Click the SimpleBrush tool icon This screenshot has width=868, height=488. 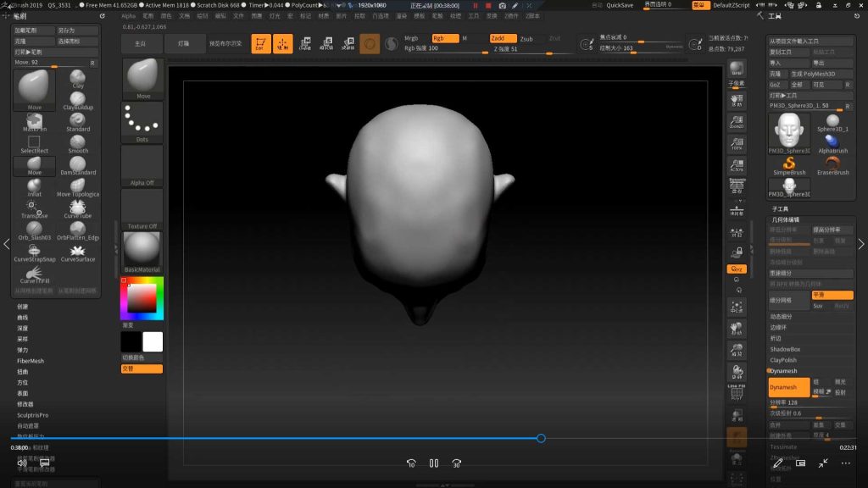(x=788, y=163)
